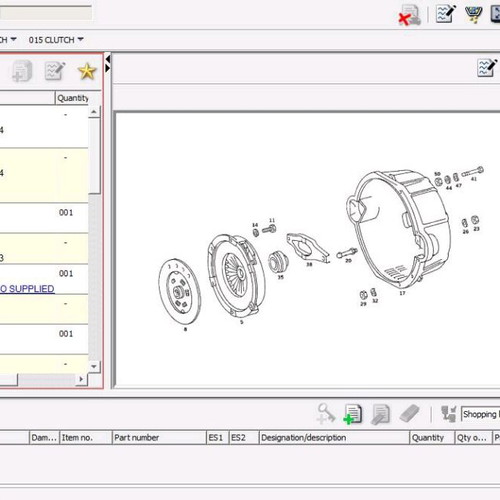Open the 015 CLUTCH dropdown
This screenshot has height=500, width=500.
tap(56, 40)
